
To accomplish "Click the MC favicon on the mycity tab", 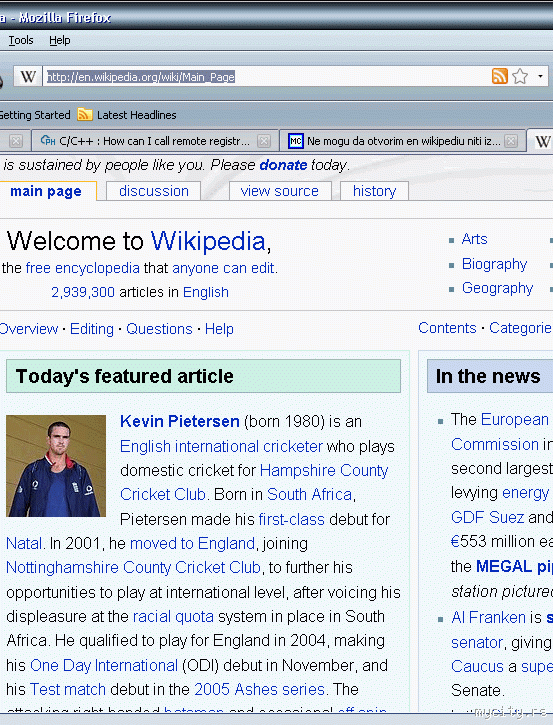I will 295,141.
